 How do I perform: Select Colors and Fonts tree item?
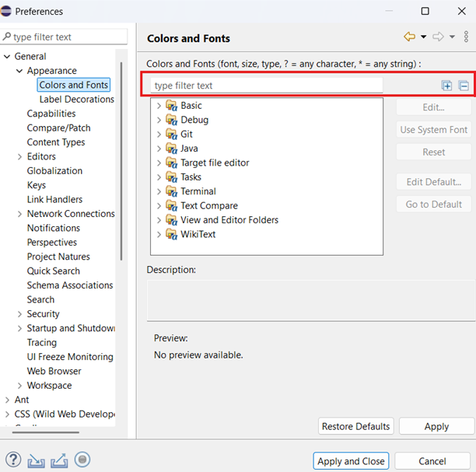73,85
